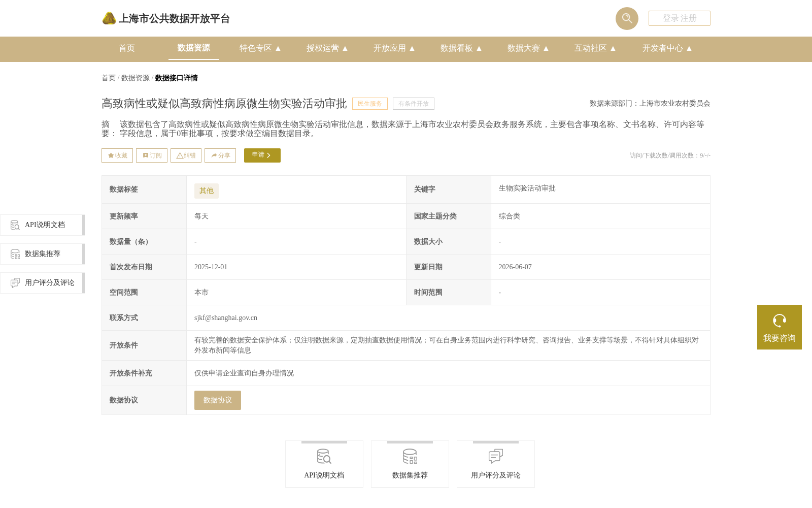The width and height of the screenshot is (812, 508).
Task: Expand the 授权运营 menu arrow
Action: click(345, 48)
